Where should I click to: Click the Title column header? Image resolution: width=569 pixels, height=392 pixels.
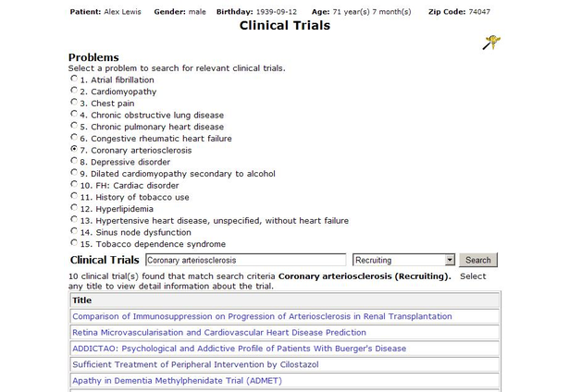[x=285, y=300]
